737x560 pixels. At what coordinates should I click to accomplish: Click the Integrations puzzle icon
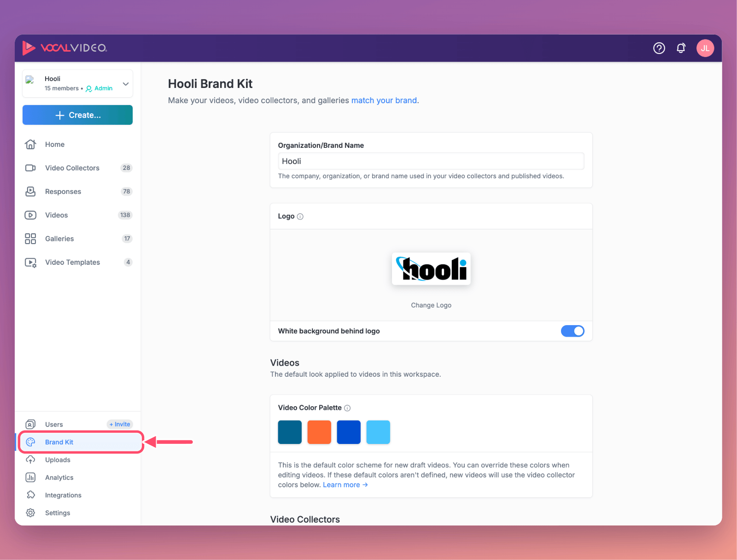pos(30,495)
